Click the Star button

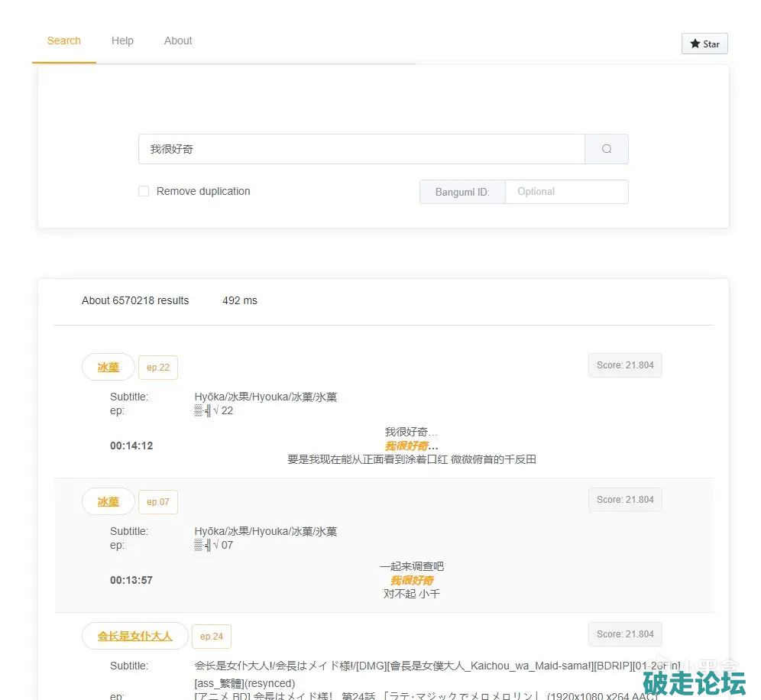tap(704, 44)
